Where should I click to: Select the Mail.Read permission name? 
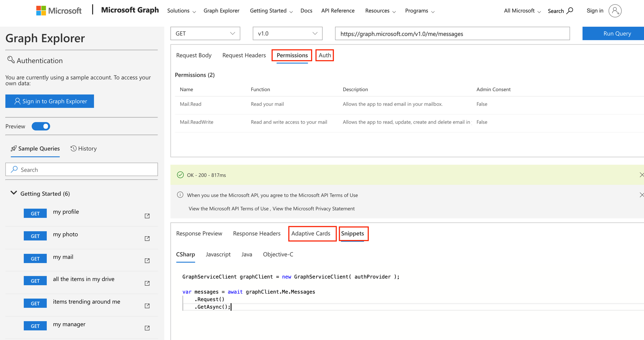191,104
